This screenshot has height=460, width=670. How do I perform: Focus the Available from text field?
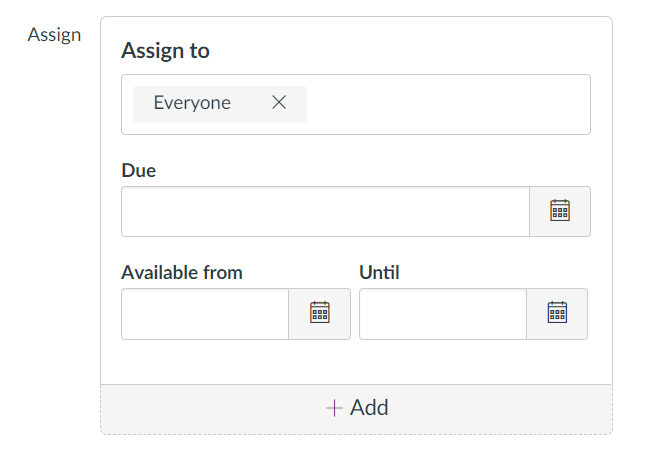coord(205,314)
